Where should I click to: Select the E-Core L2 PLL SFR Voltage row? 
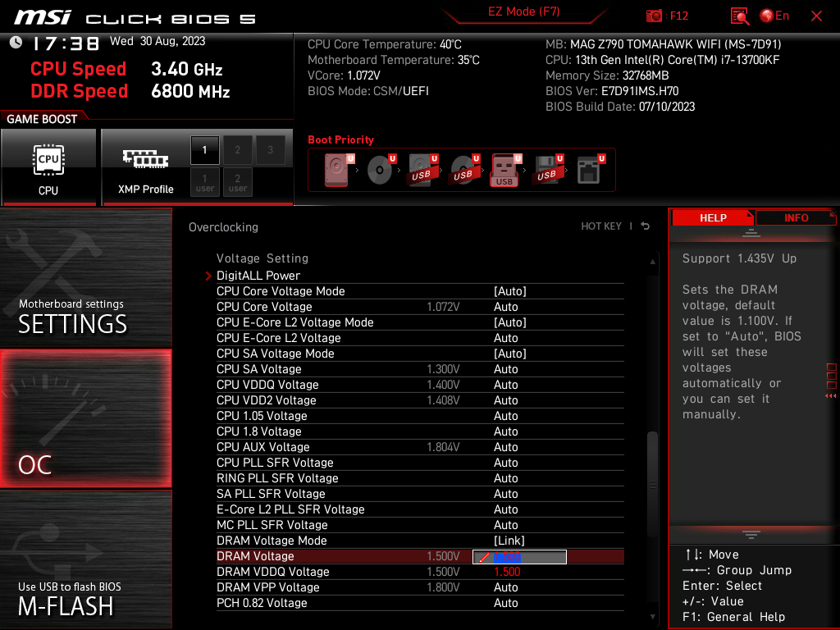pos(420,509)
